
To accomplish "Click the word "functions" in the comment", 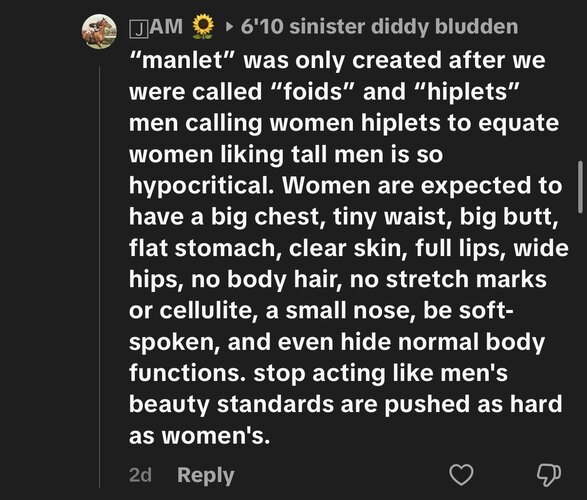I will [188, 374].
